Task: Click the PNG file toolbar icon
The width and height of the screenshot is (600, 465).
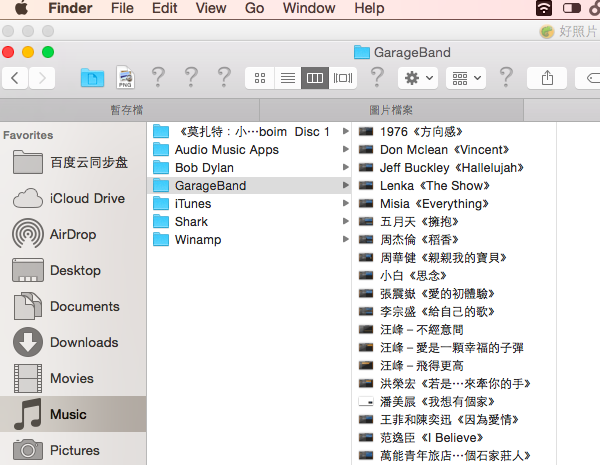Action: click(125, 78)
